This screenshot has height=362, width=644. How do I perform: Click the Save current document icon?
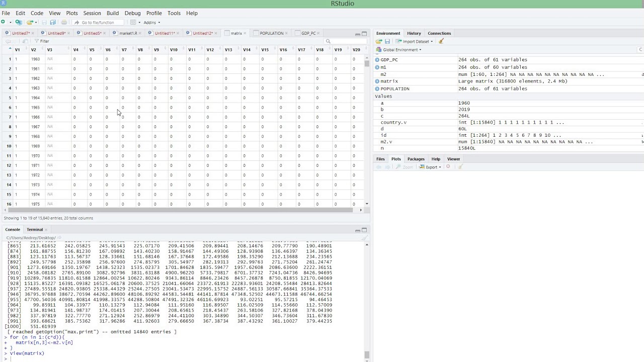[x=44, y=22]
